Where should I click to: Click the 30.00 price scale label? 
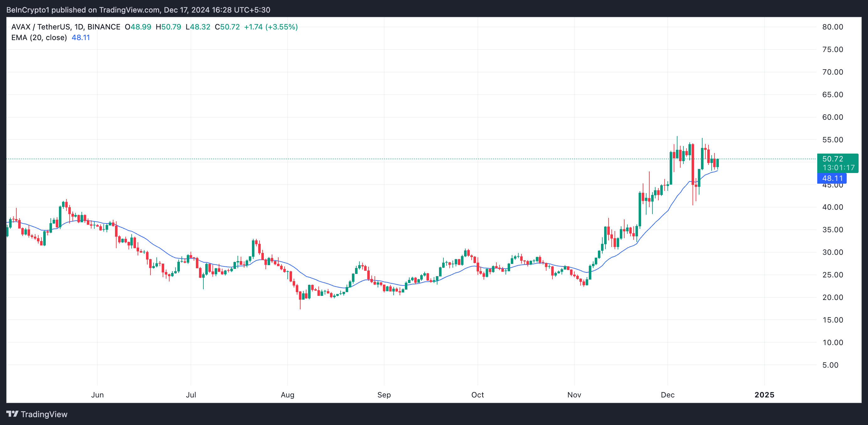(x=832, y=252)
